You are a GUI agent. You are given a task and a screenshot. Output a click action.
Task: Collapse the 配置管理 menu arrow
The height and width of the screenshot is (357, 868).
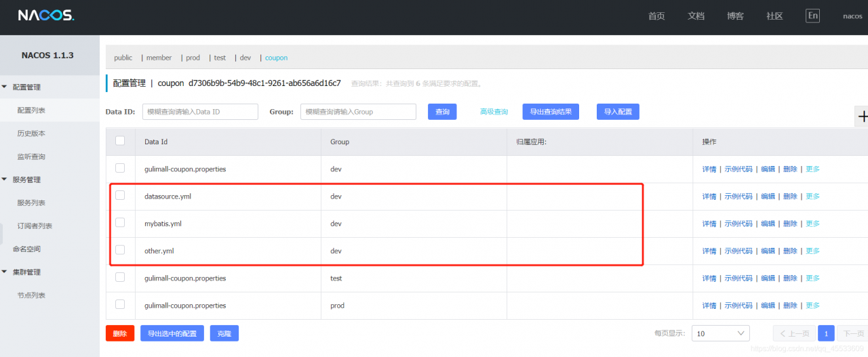click(x=5, y=87)
